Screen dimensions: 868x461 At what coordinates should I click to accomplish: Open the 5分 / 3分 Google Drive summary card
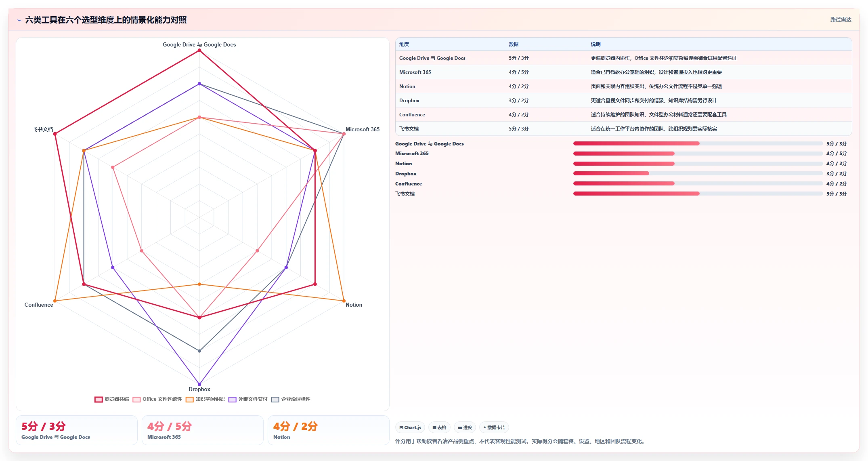pyautogui.click(x=77, y=430)
